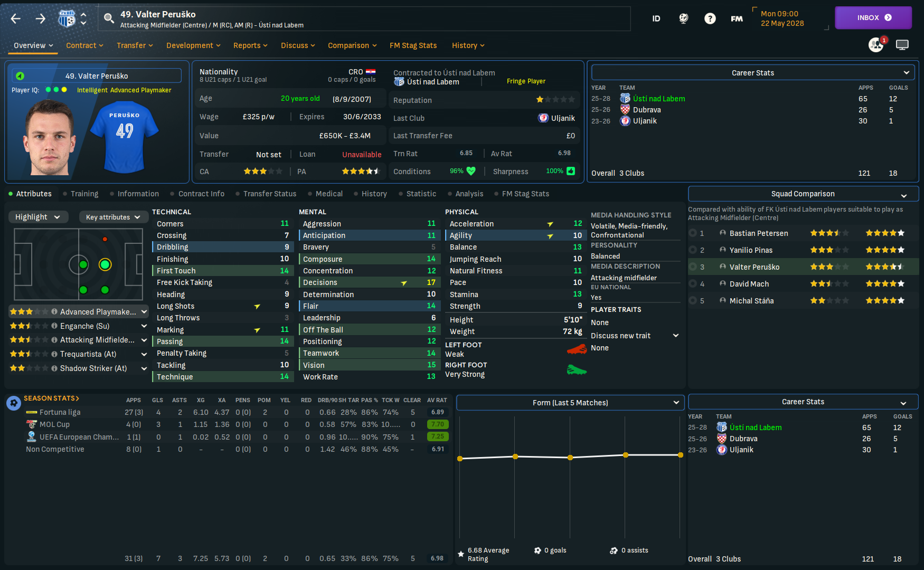Select radio button for David Mach
Viewport: 924px width, 570px height.
[x=693, y=283]
